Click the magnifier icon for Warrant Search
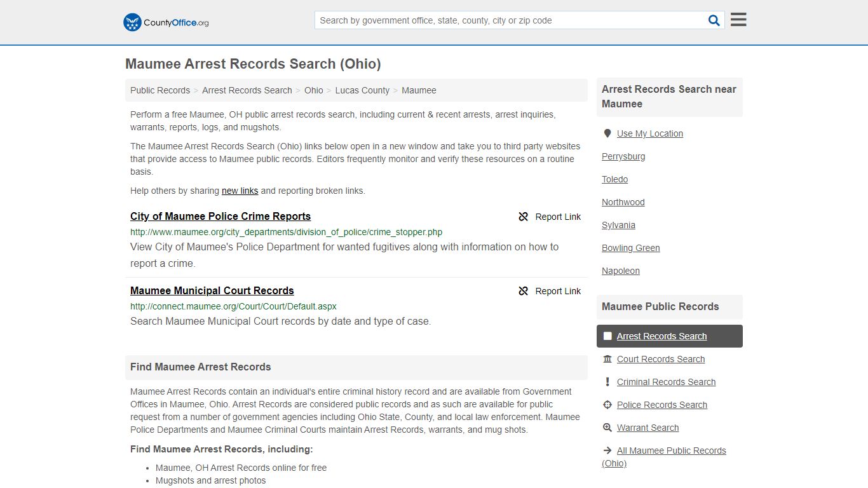Screen dimensions: 868x488 [607, 428]
